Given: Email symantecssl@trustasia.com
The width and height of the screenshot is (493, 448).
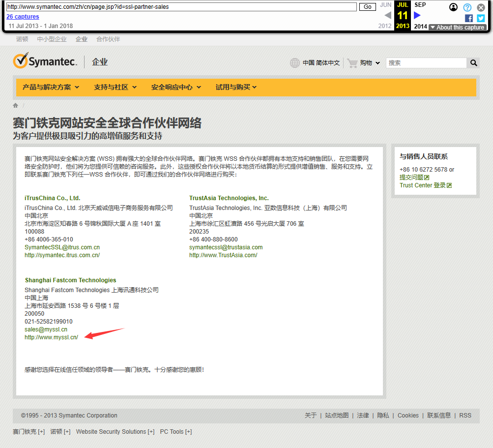Looking at the screenshot, I should coord(226,247).
